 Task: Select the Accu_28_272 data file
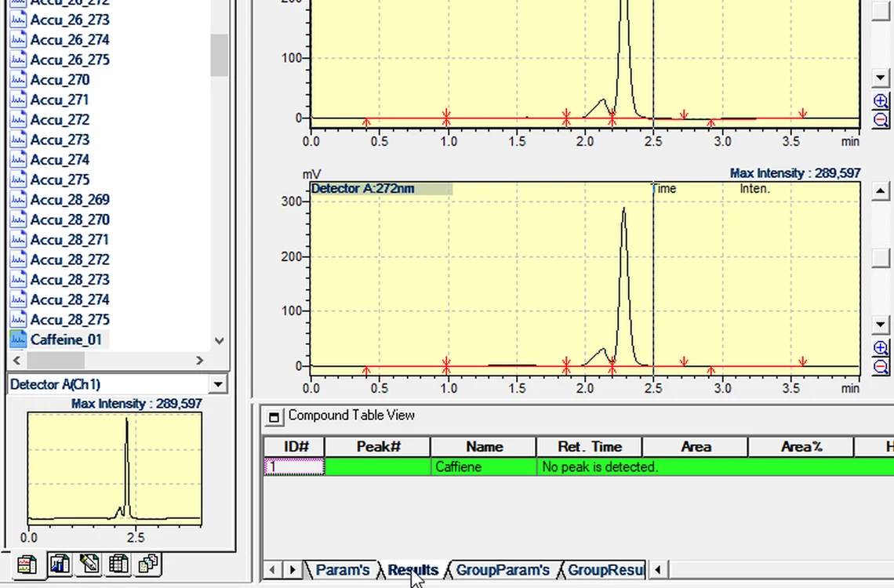coord(70,260)
